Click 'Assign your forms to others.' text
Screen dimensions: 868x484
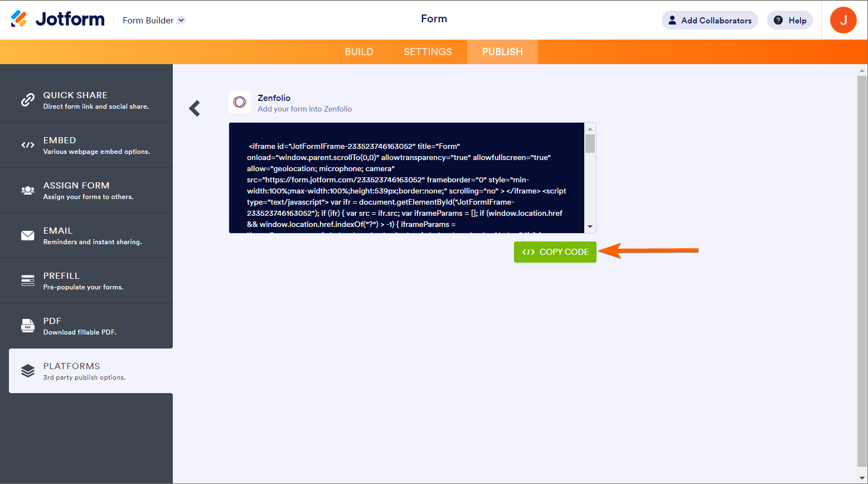click(88, 197)
